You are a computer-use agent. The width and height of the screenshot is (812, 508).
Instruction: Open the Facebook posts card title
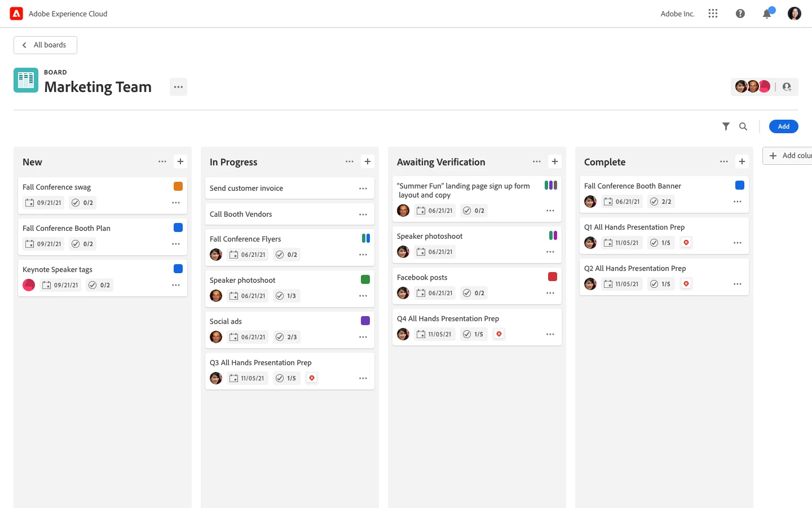click(422, 278)
